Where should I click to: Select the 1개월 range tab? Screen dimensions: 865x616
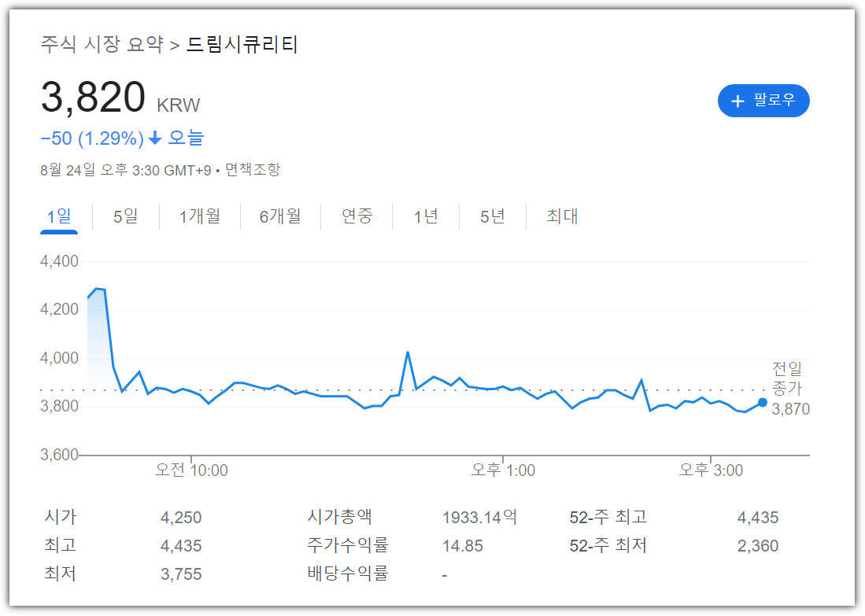[200, 216]
